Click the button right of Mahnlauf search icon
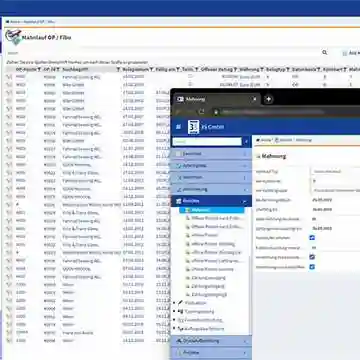 coord(351,53)
